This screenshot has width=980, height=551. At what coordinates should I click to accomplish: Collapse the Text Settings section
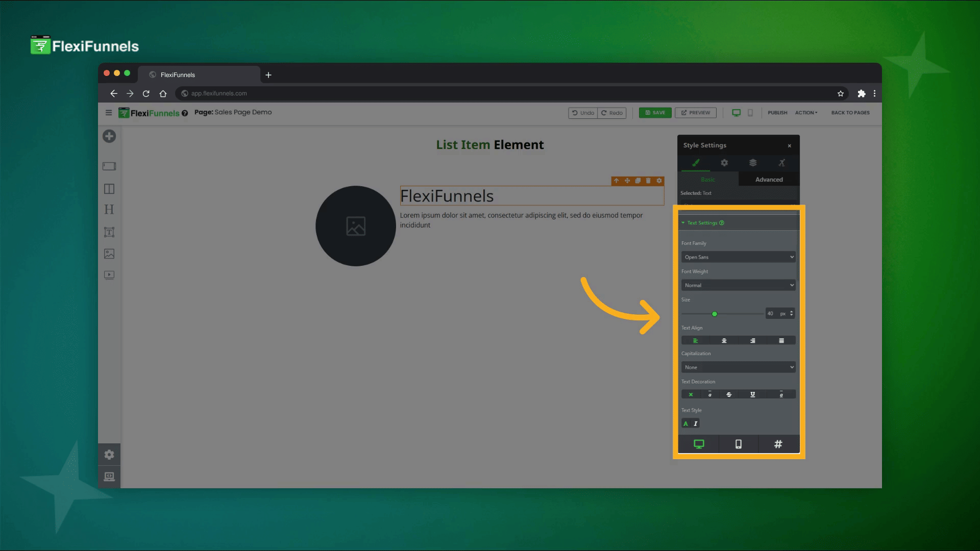point(702,223)
